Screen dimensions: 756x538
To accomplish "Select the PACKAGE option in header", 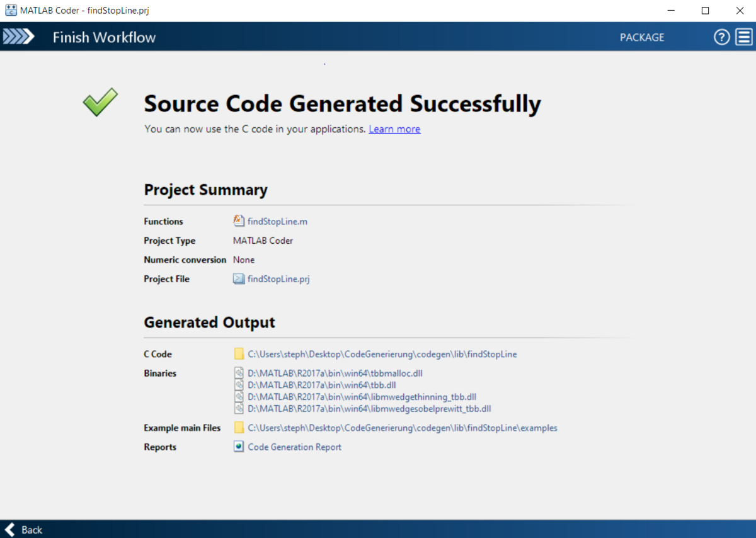I will pos(641,37).
